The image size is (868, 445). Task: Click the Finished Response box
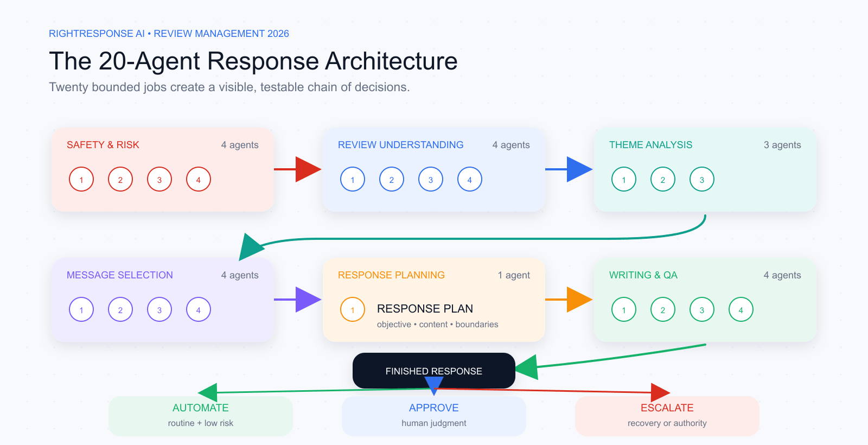point(434,371)
